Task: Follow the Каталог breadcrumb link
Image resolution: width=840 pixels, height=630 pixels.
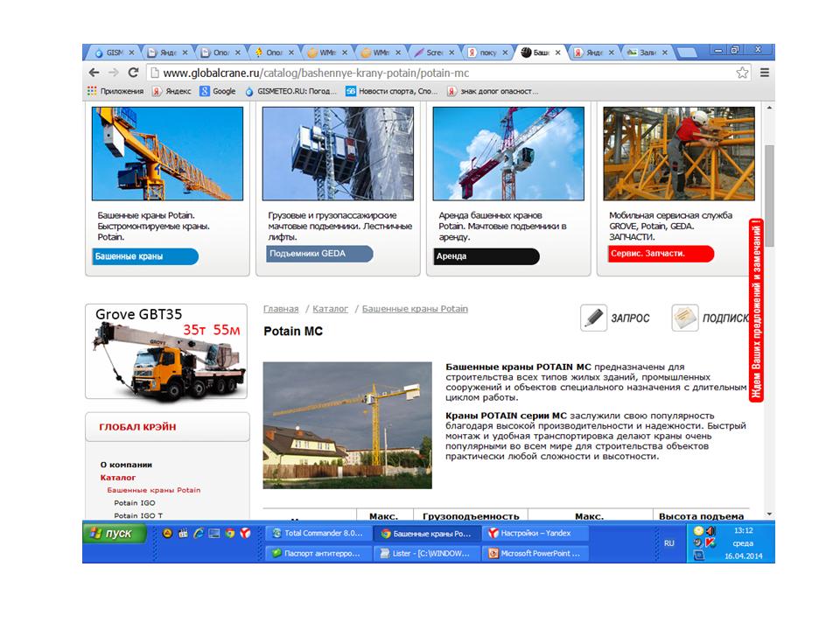Action: [330, 309]
